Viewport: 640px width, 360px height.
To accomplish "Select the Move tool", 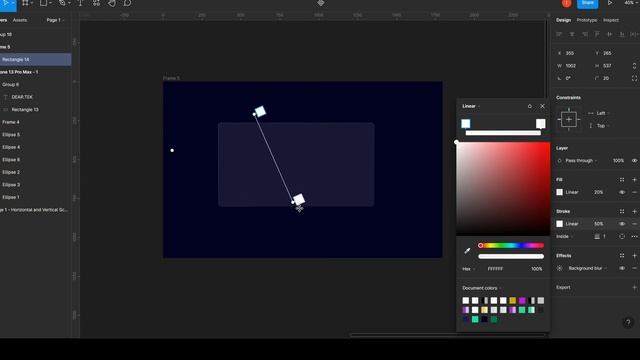I will point(6,3).
